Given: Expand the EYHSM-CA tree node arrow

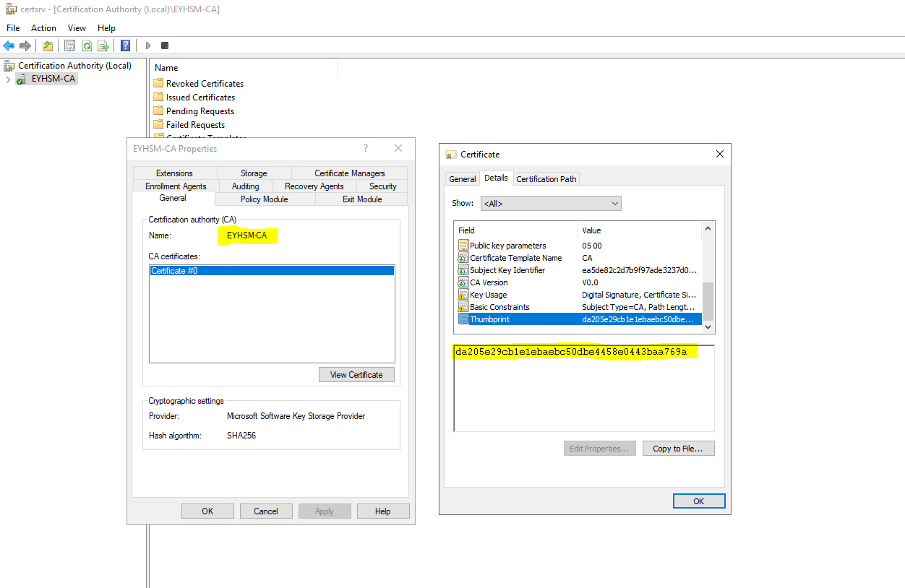Looking at the screenshot, I should (x=8, y=79).
